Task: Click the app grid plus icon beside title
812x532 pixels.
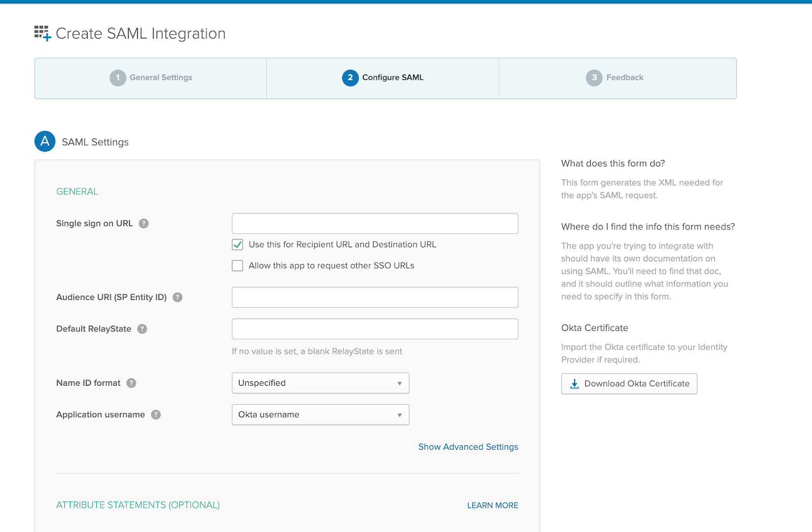Action: (x=43, y=34)
